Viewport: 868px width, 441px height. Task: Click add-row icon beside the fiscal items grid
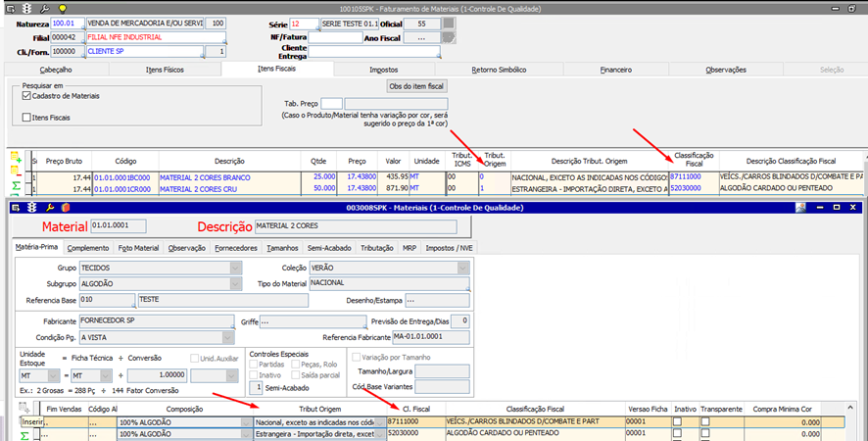(x=16, y=158)
